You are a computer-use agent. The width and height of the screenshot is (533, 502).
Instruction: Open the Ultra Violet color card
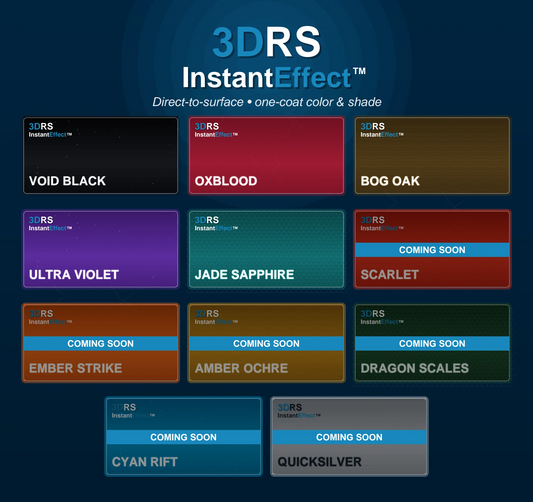(101, 249)
